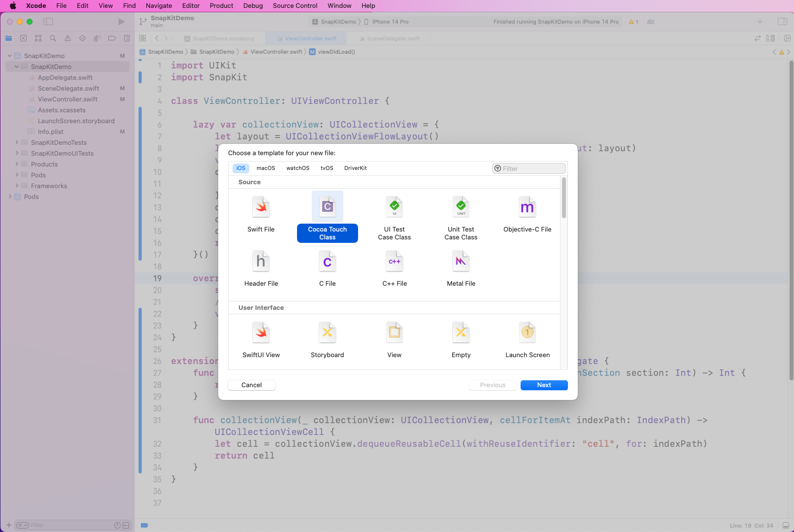The width and height of the screenshot is (794, 532).
Task: Open the SnapKitDemo scheme selector
Action: pyautogui.click(x=334, y=22)
